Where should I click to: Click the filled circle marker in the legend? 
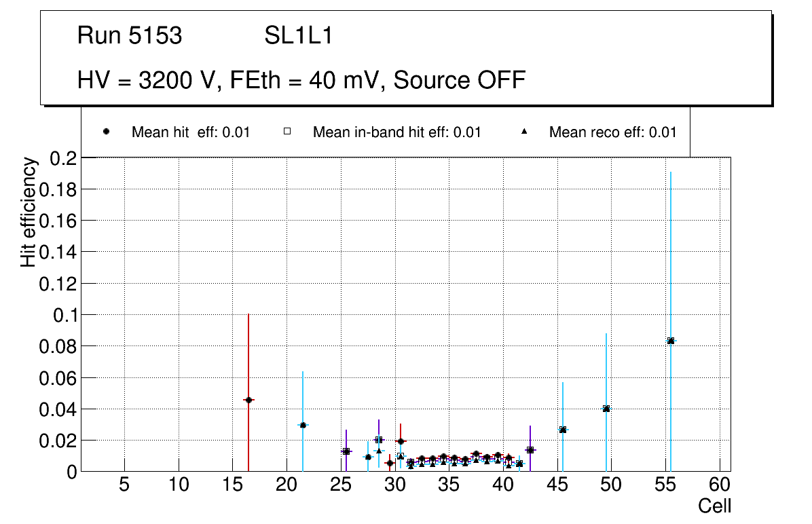pyautogui.click(x=106, y=132)
